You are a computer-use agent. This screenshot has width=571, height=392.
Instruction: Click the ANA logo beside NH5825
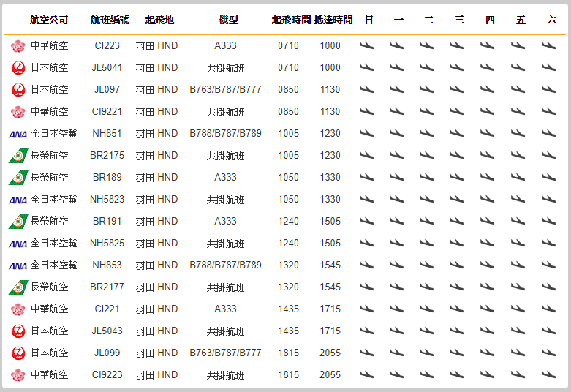pos(18,244)
